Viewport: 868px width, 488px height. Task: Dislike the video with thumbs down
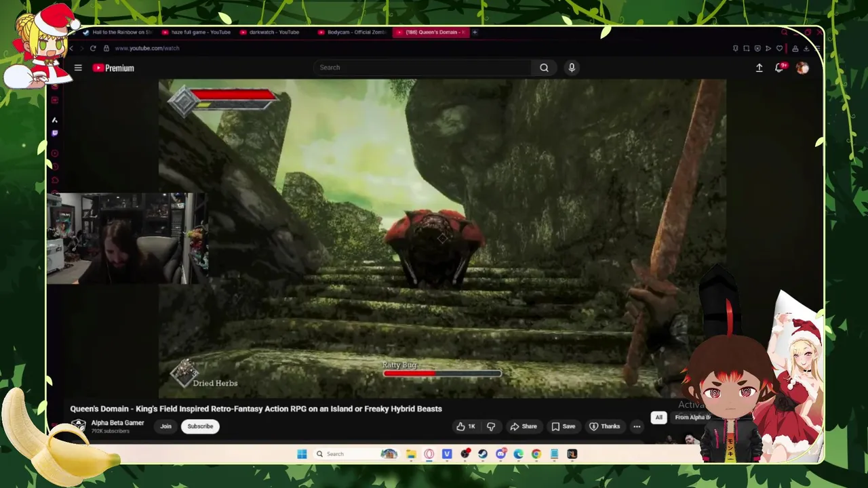click(x=491, y=426)
